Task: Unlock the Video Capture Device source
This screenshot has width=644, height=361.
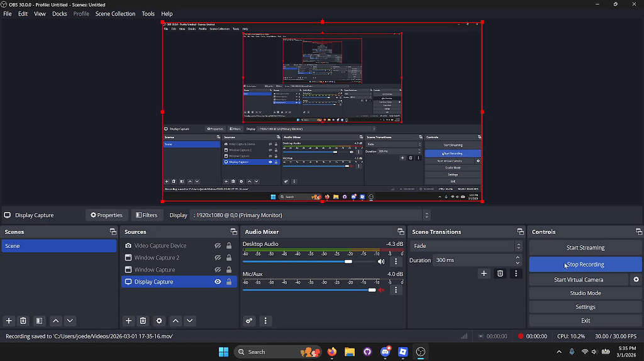Action: click(x=229, y=246)
